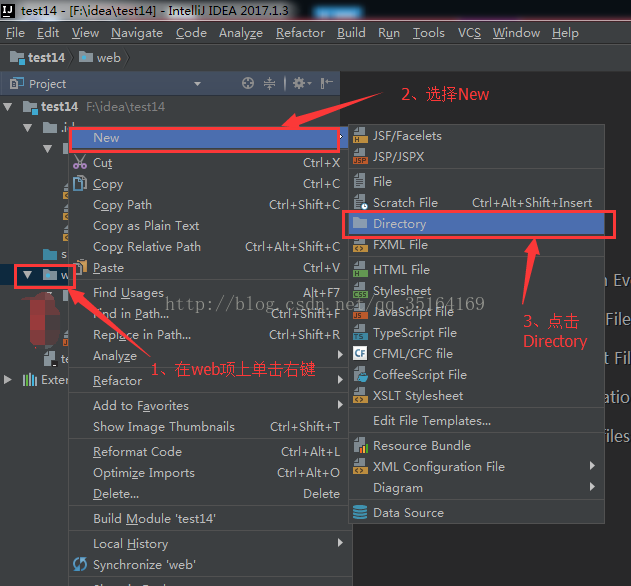Select Edit File Templates... entry
The height and width of the screenshot is (586, 631).
point(477,421)
